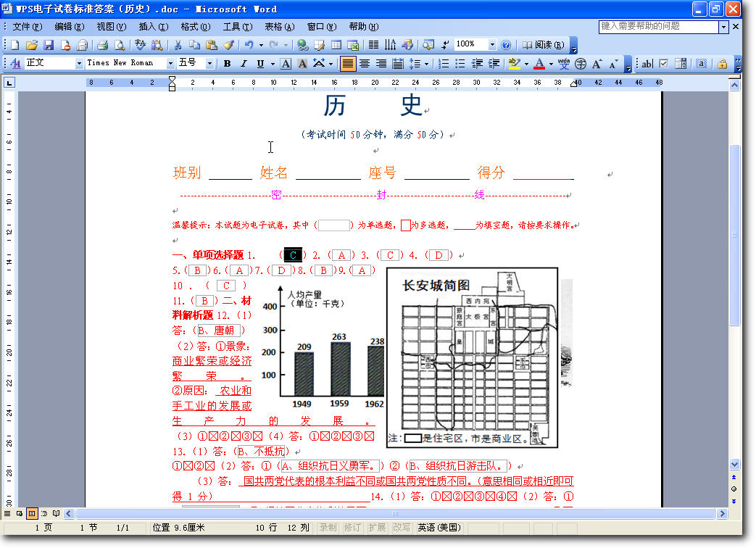Insert a table from toolbar
This screenshot has width=756, height=548.
(x=336, y=46)
